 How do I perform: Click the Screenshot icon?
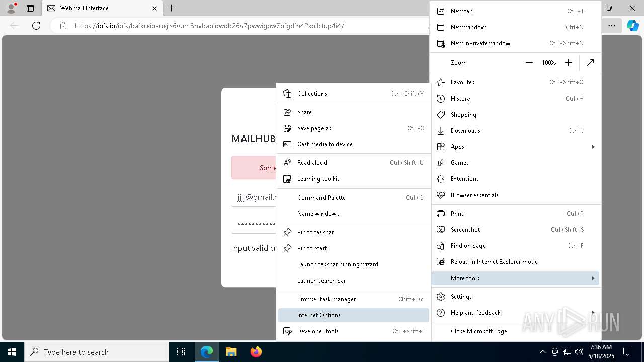(441, 230)
